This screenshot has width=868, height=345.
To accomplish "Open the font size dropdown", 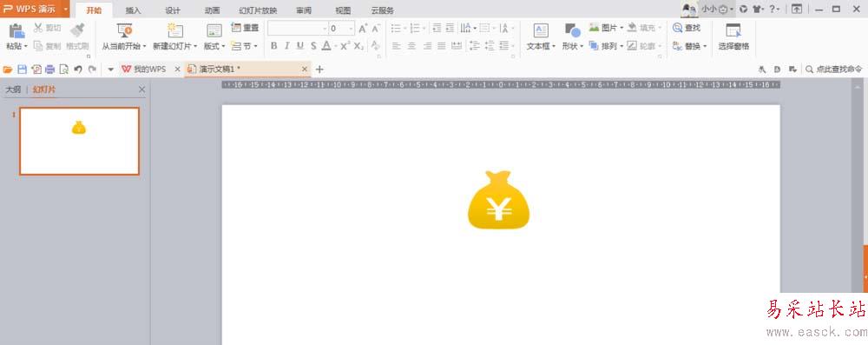I will (351, 29).
